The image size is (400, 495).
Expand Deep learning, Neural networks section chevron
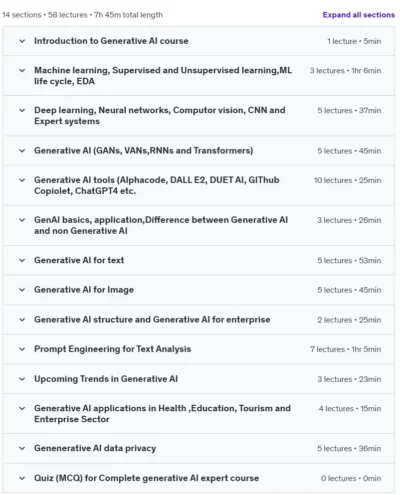click(22, 110)
